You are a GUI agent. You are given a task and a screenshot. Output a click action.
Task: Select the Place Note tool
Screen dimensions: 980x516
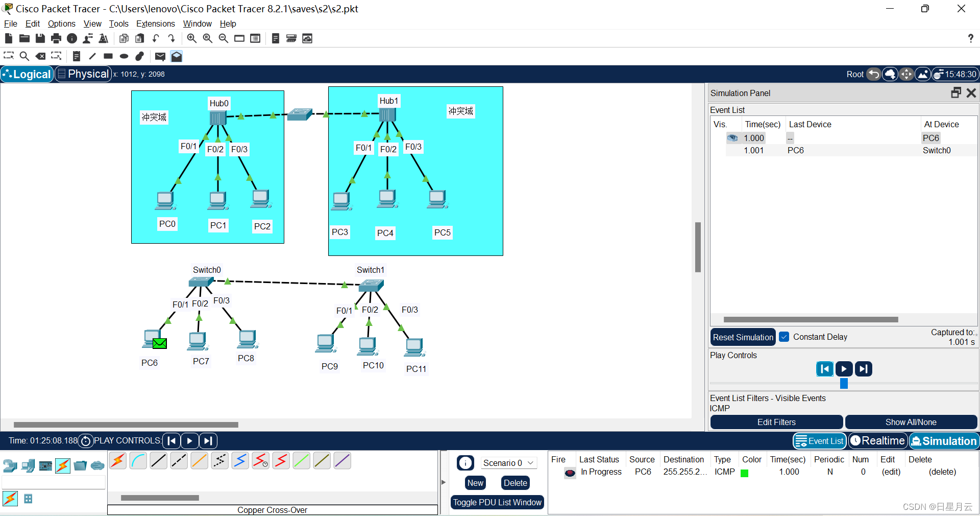[x=77, y=56]
